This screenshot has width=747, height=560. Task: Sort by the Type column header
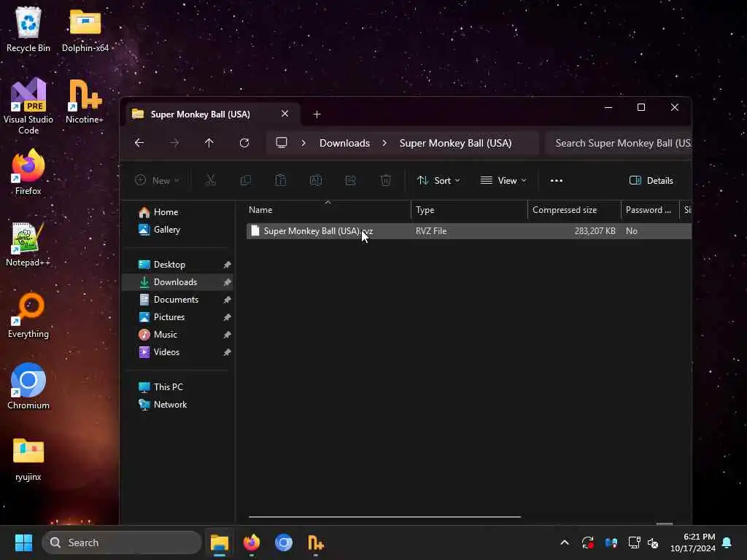pyautogui.click(x=469, y=210)
